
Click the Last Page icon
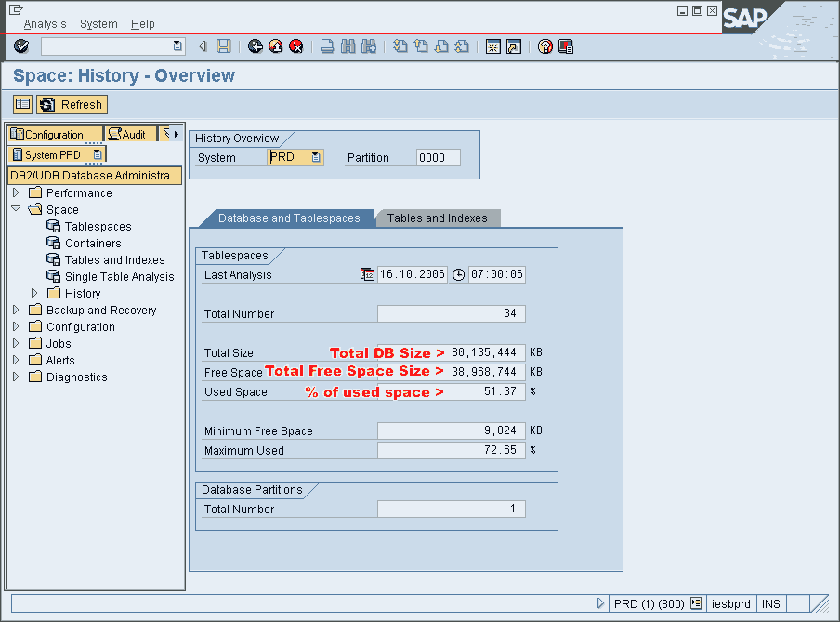coord(462,46)
